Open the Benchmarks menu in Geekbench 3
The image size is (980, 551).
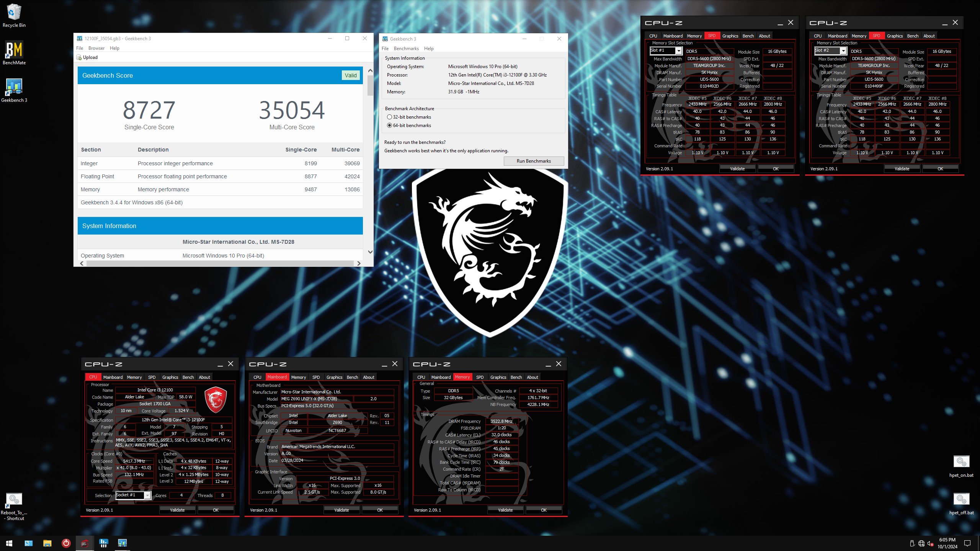tap(406, 49)
